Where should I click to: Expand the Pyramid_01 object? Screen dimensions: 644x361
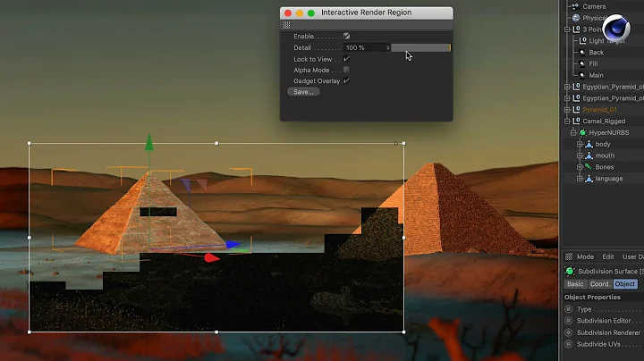pyautogui.click(x=567, y=110)
